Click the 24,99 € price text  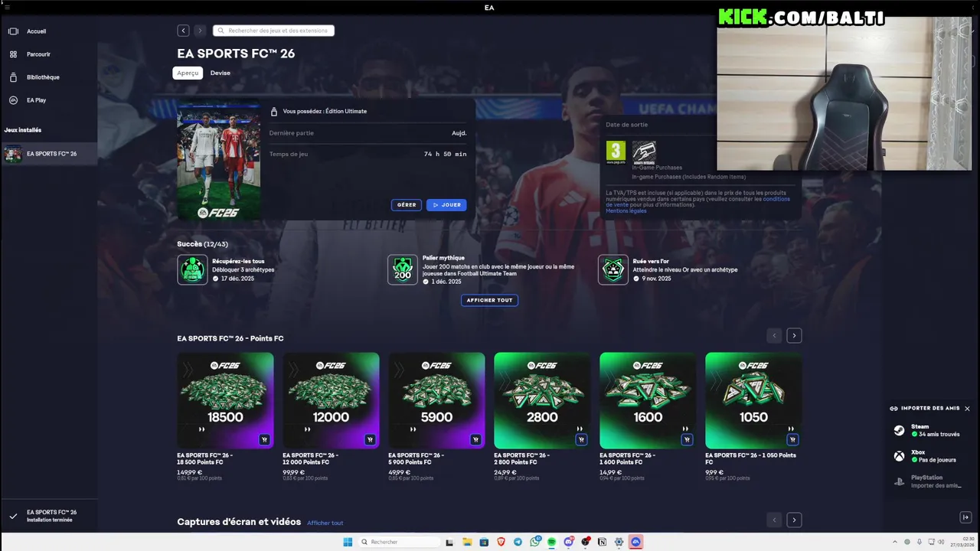pyautogui.click(x=505, y=472)
